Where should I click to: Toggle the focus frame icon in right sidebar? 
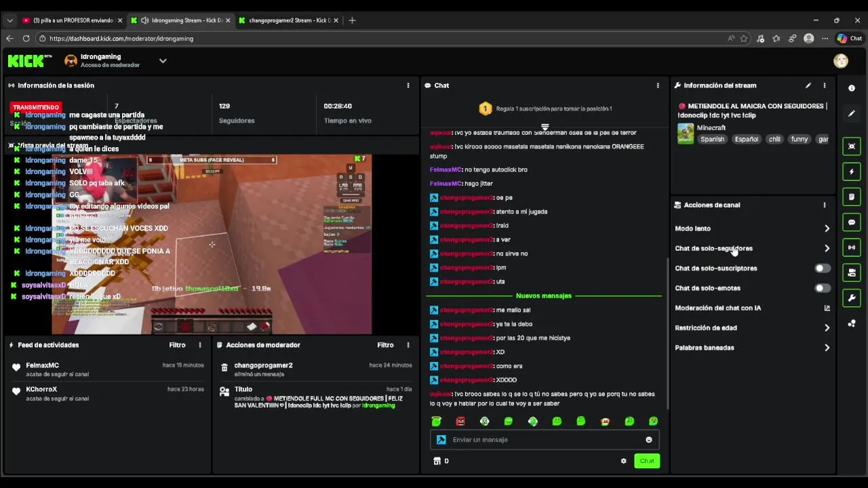click(852, 146)
